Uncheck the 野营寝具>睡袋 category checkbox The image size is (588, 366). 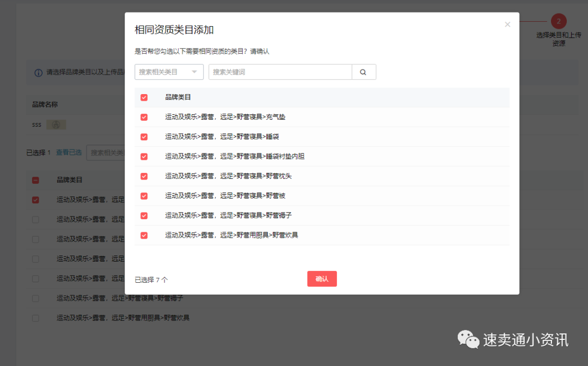tap(144, 137)
